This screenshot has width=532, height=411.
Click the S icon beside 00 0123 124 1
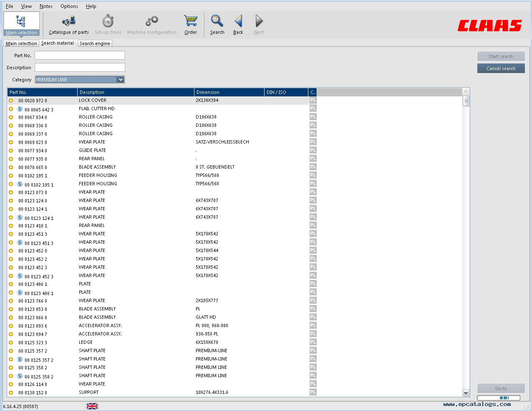tap(20, 217)
